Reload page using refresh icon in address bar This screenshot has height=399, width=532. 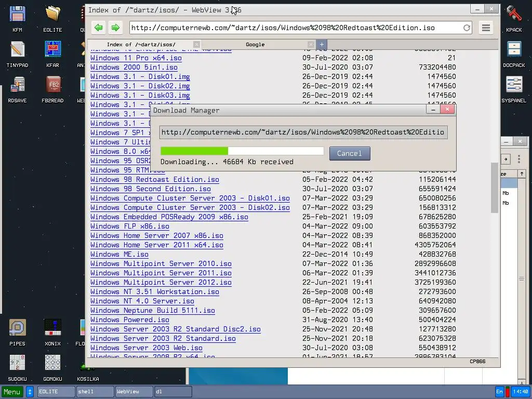pyautogui.click(x=467, y=28)
